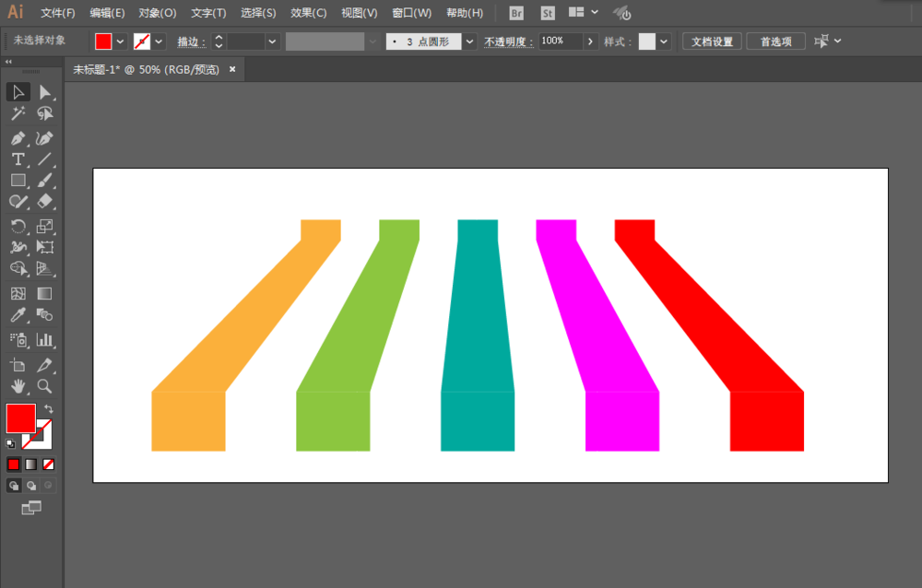Open the 样式 graphic style dropdown
922x588 pixels.
664,41
